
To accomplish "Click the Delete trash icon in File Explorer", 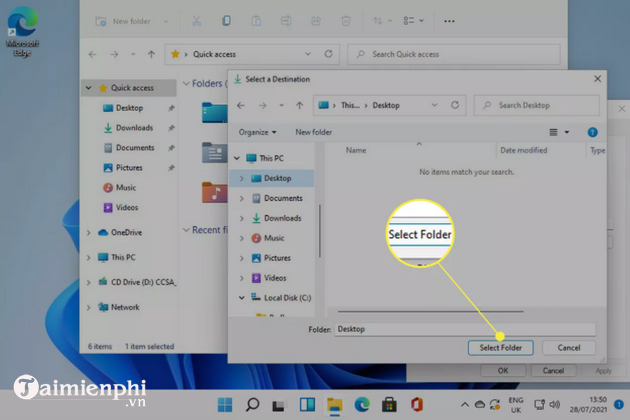I will [x=346, y=21].
